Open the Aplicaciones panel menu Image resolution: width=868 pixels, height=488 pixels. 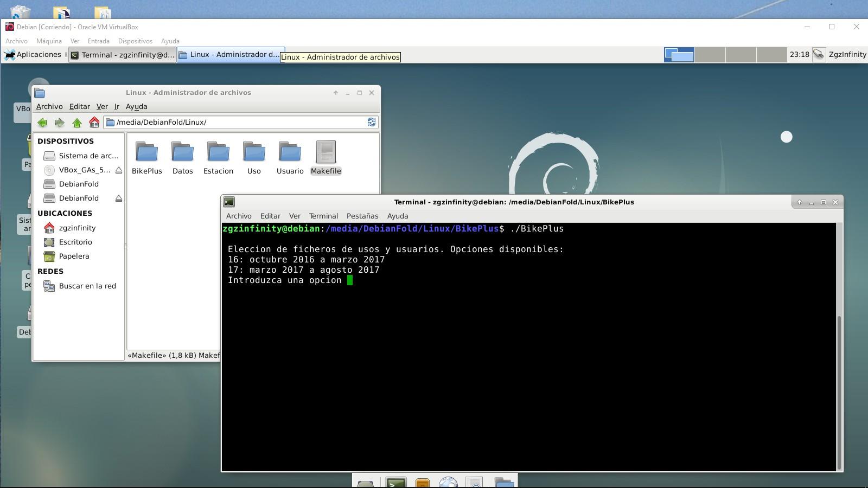33,55
